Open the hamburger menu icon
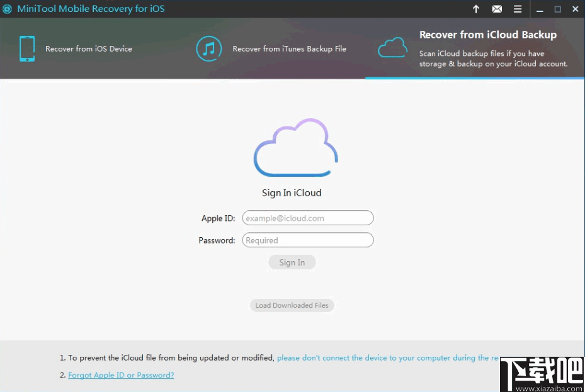Screen dimensions: 585x392 [x=518, y=9]
